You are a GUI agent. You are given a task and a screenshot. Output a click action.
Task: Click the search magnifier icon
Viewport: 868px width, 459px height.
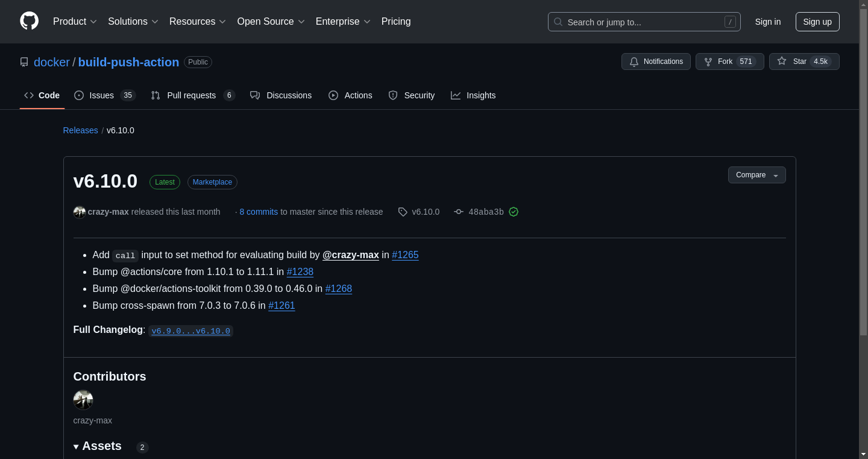pyautogui.click(x=558, y=22)
